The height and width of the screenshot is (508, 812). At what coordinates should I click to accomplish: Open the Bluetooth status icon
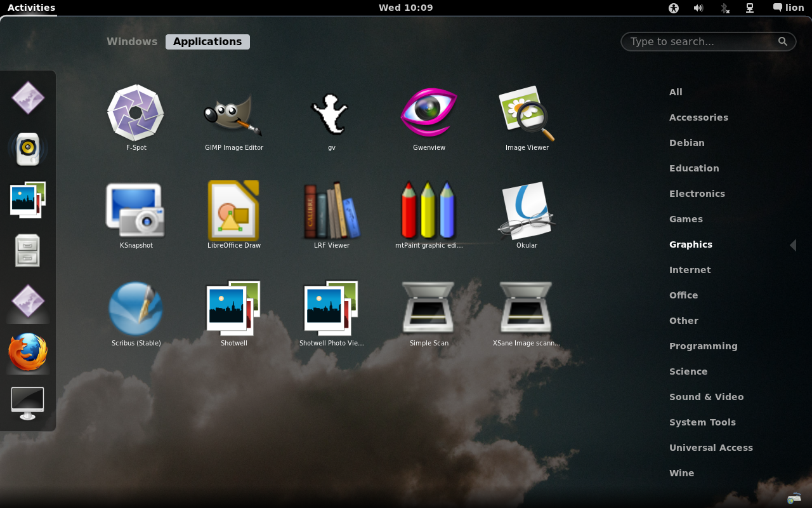tap(724, 8)
